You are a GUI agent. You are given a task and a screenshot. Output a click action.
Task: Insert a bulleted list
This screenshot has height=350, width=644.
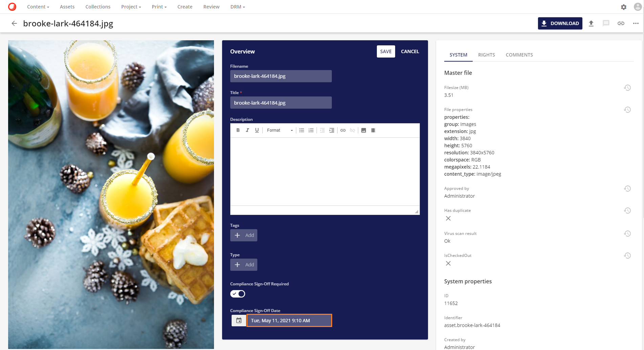[302, 130]
